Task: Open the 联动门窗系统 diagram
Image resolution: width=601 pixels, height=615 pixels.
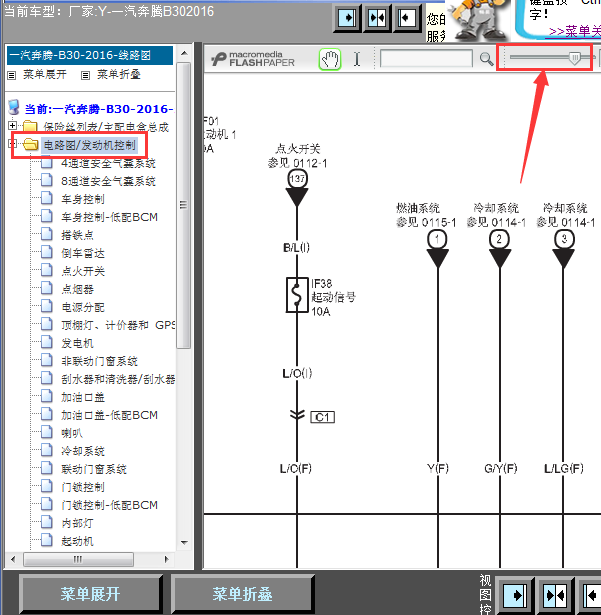Action: tap(94, 469)
